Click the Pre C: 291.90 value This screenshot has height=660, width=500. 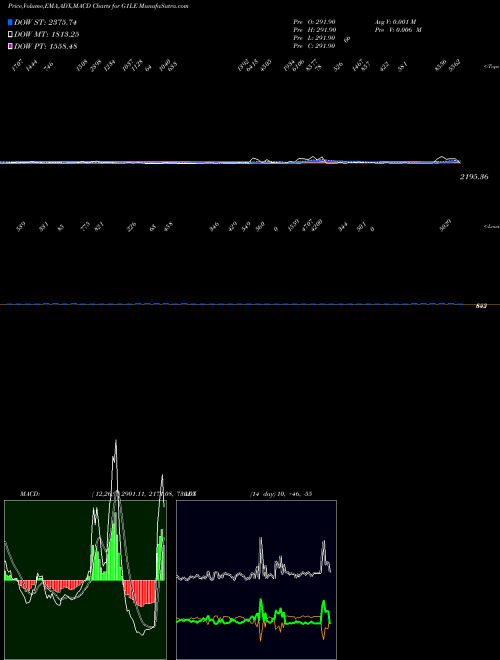pos(314,46)
